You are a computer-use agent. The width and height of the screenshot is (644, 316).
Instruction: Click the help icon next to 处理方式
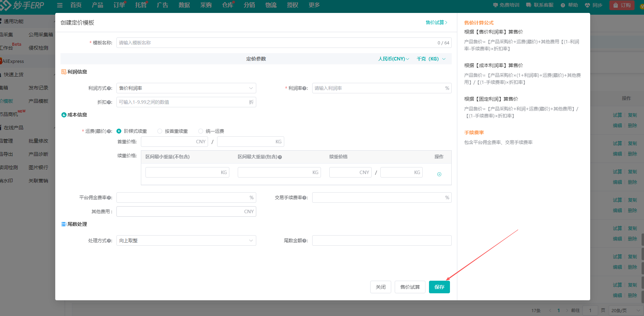(x=109, y=241)
